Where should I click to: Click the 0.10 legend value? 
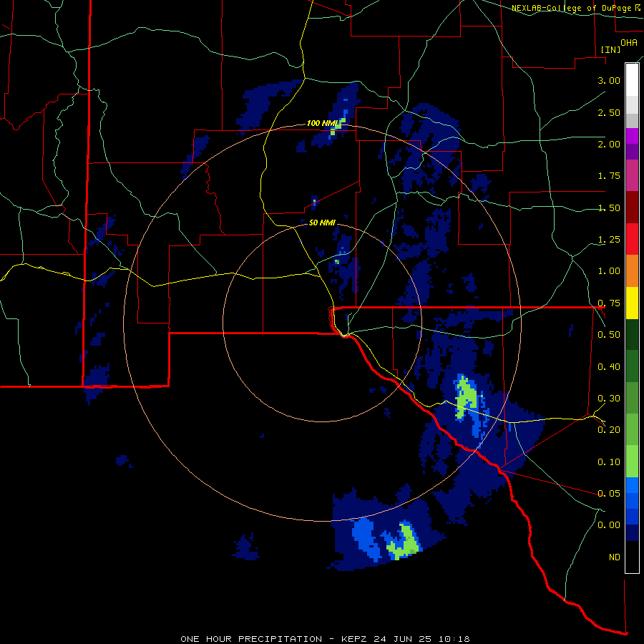tap(609, 462)
